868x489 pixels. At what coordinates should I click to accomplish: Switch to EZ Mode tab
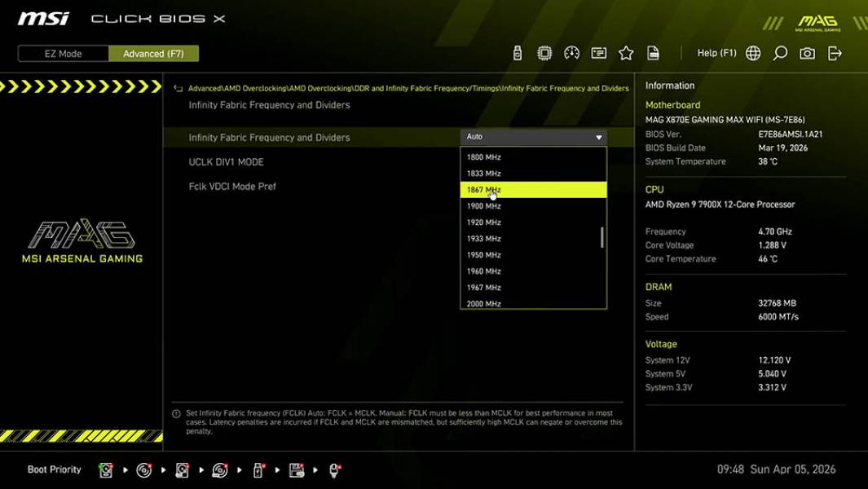coord(61,53)
